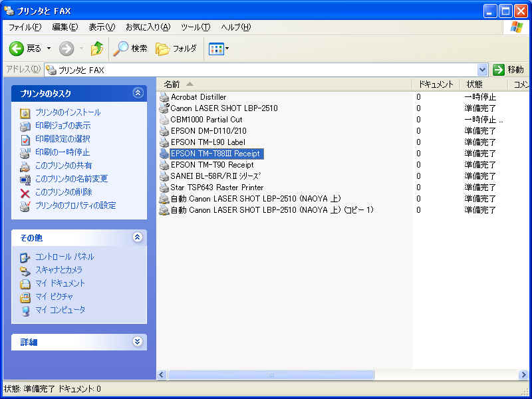Click the EPSON TM-T88III Receipt printer icon
This screenshot has height=399, width=532.
coord(164,154)
